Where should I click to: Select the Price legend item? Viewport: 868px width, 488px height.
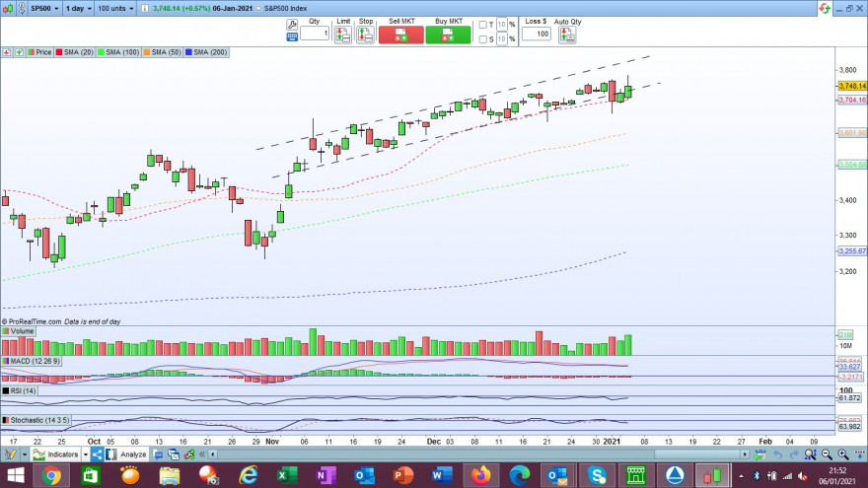click(39, 52)
